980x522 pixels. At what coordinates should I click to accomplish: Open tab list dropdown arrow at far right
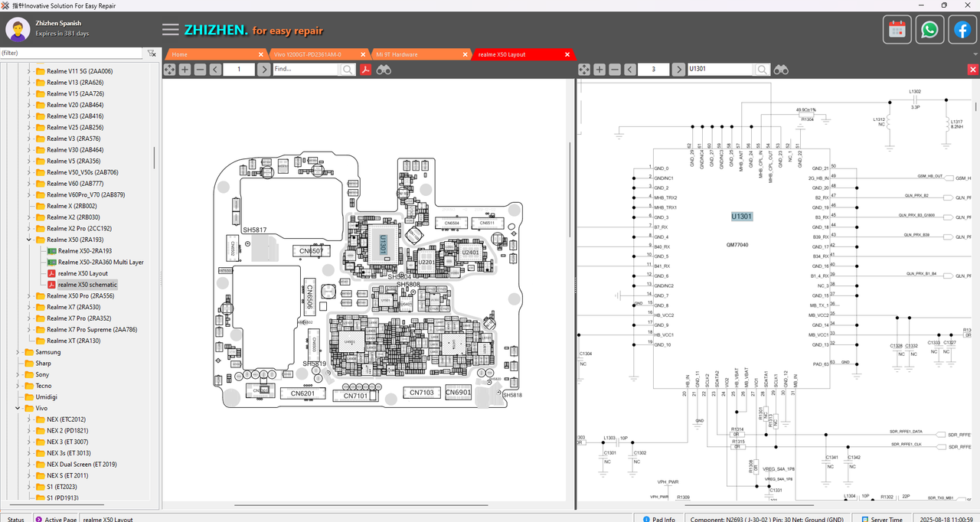pyautogui.click(x=974, y=54)
